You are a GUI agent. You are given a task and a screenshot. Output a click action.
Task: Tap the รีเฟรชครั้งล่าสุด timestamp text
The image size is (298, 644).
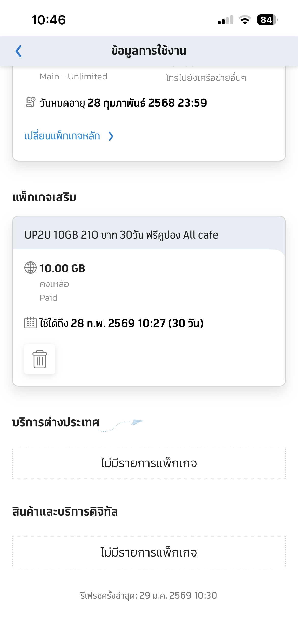pos(149,595)
